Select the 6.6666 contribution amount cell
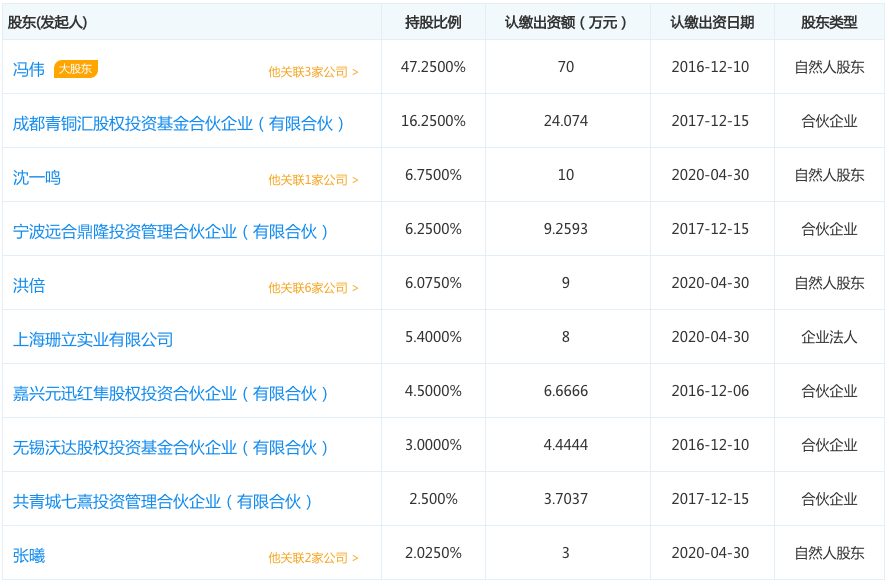This screenshot has height=586, width=889. (x=566, y=390)
